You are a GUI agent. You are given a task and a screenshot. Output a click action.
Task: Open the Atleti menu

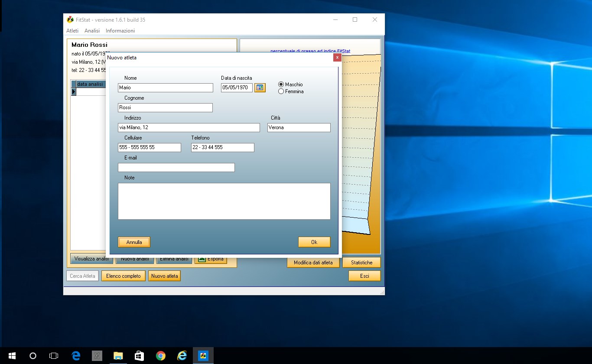click(72, 31)
